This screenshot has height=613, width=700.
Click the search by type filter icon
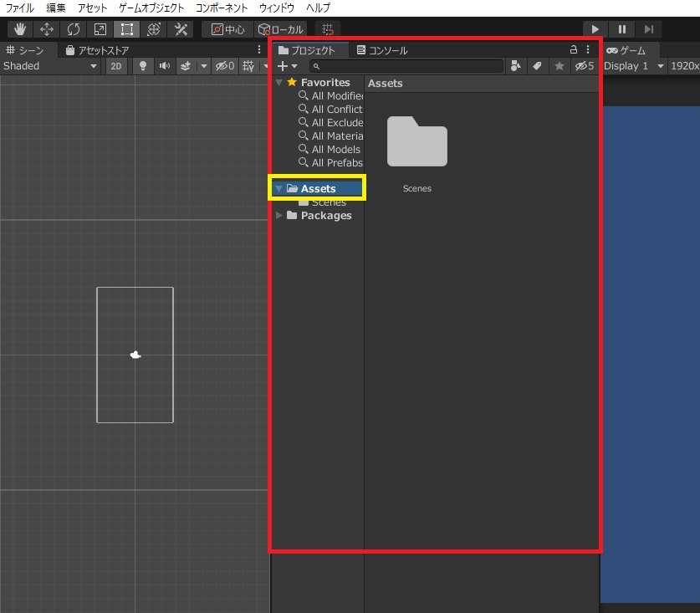pos(516,66)
